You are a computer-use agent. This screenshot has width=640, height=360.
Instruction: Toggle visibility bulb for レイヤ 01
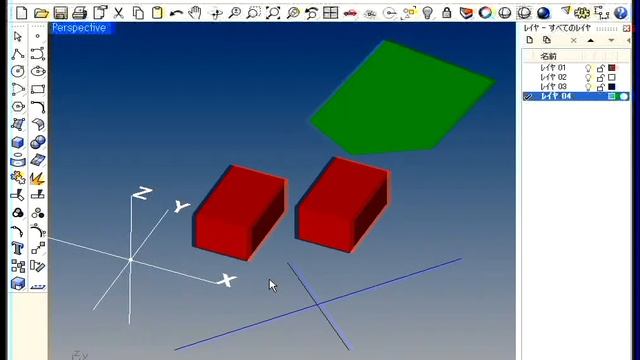tap(588, 68)
